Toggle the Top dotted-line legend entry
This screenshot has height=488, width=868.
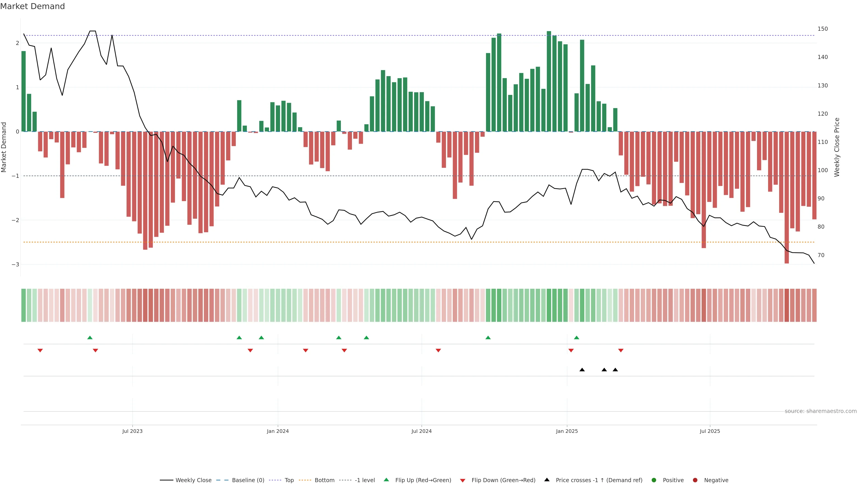click(289, 480)
